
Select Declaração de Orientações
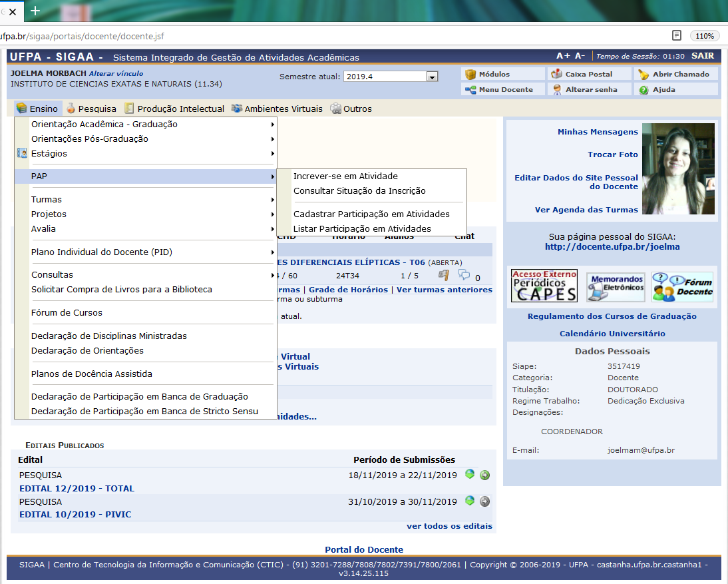pyautogui.click(x=87, y=350)
